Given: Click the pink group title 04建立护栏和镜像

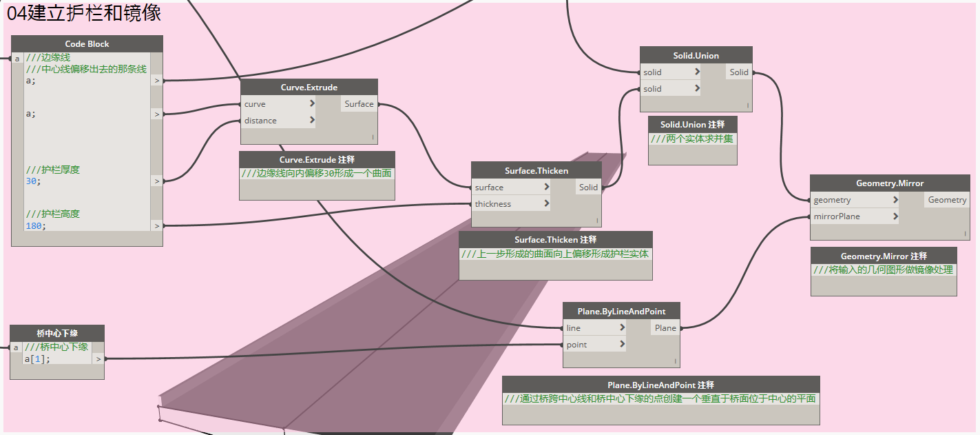Looking at the screenshot, I should pos(84,12).
